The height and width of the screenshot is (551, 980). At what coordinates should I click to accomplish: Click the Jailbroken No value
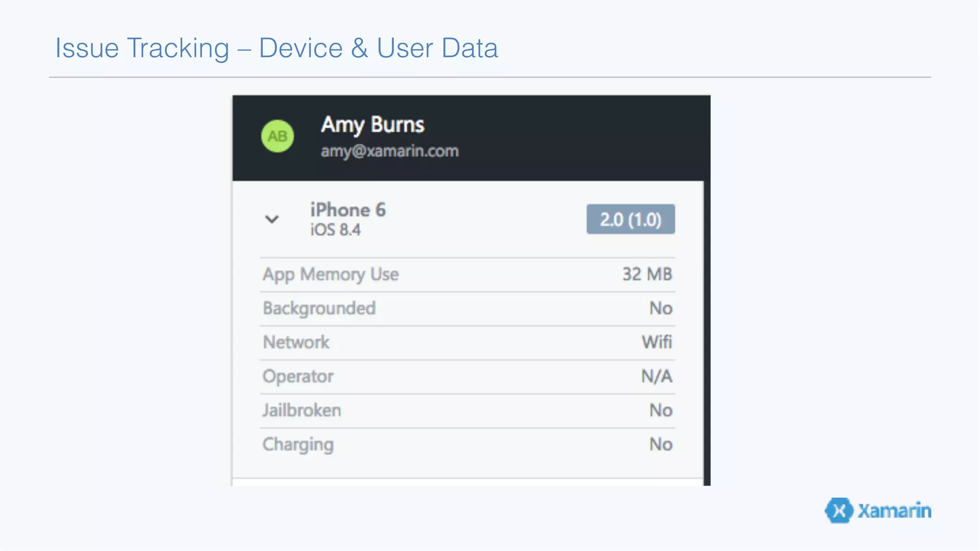pos(661,410)
